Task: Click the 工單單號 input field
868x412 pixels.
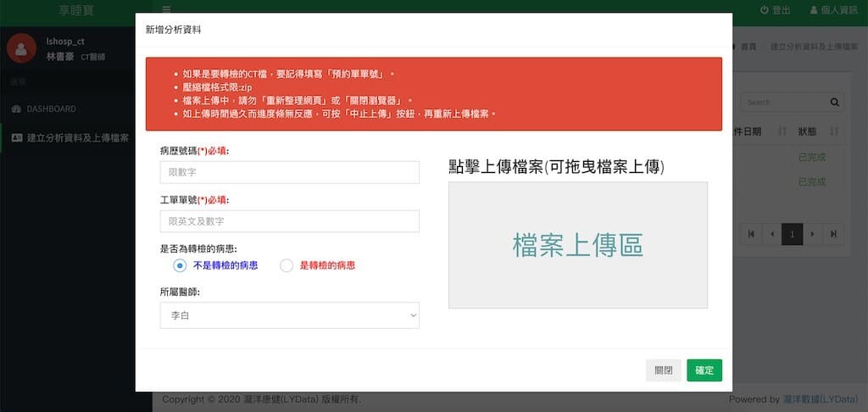Action: tap(289, 221)
